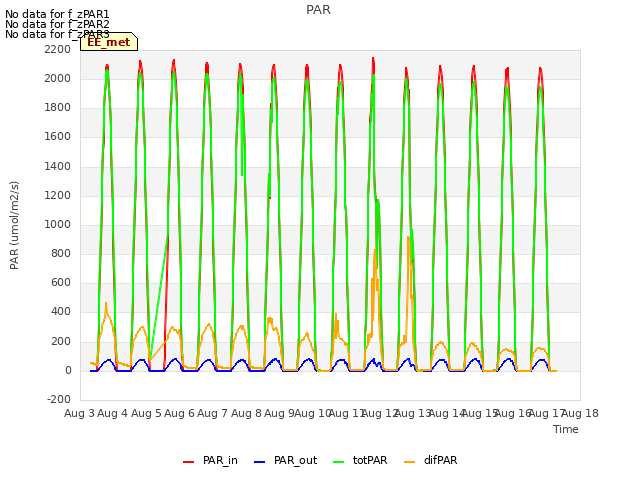Click the Aug 7 x-axis date label
This screenshot has width=640, height=480.
[213, 413]
